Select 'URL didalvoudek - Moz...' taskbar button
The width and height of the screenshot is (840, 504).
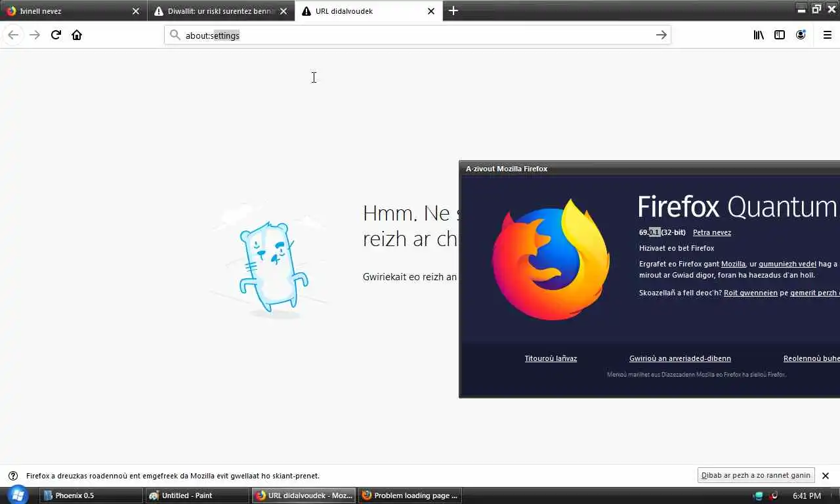pyautogui.click(x=304, y=495)
